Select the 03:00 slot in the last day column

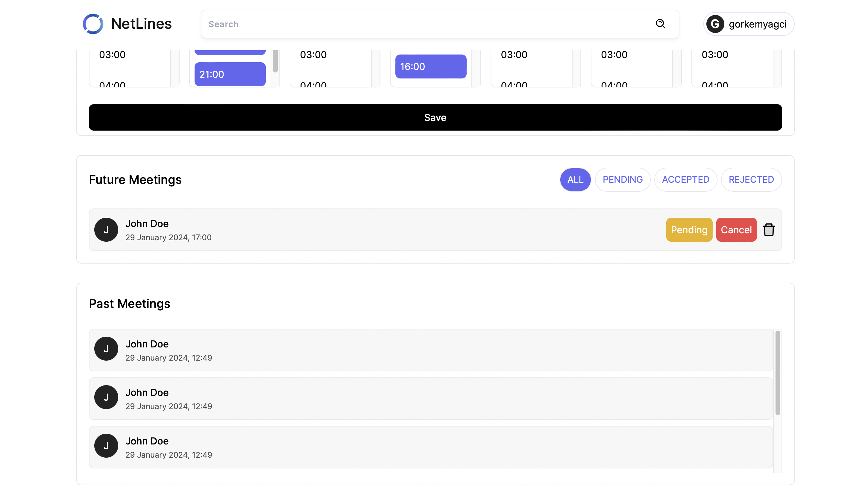pos(715,55)
